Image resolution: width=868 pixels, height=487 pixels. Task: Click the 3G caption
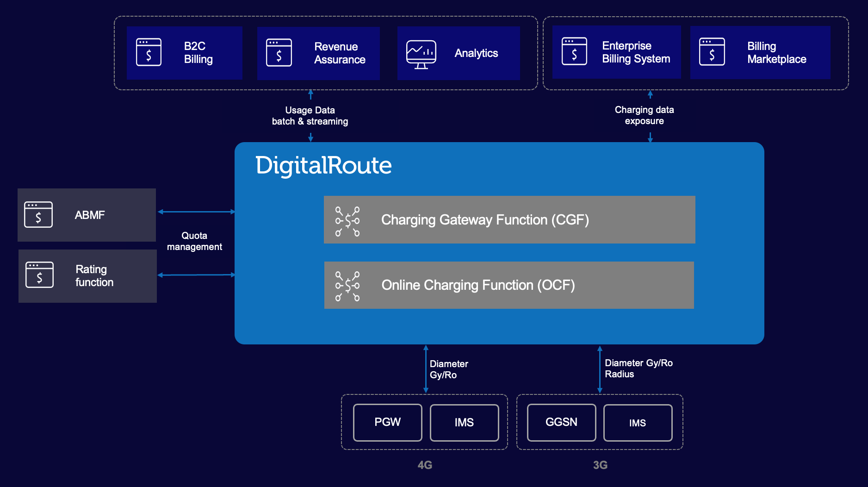[x=600, y=465]
